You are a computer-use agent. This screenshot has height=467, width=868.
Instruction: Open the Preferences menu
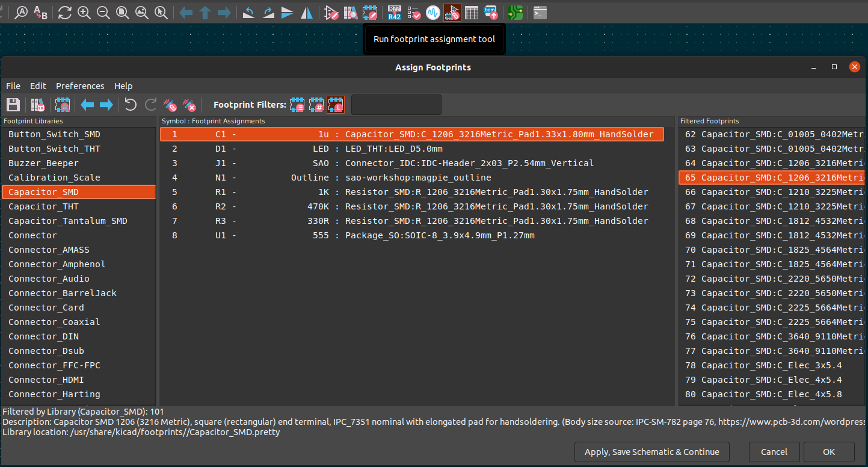[x=80, y=86]
